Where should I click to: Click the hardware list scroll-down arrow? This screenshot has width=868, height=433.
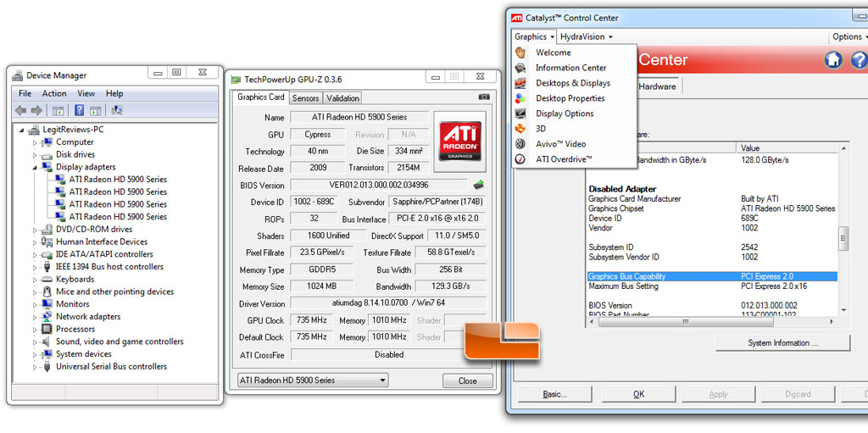click(x=843, y=310)
